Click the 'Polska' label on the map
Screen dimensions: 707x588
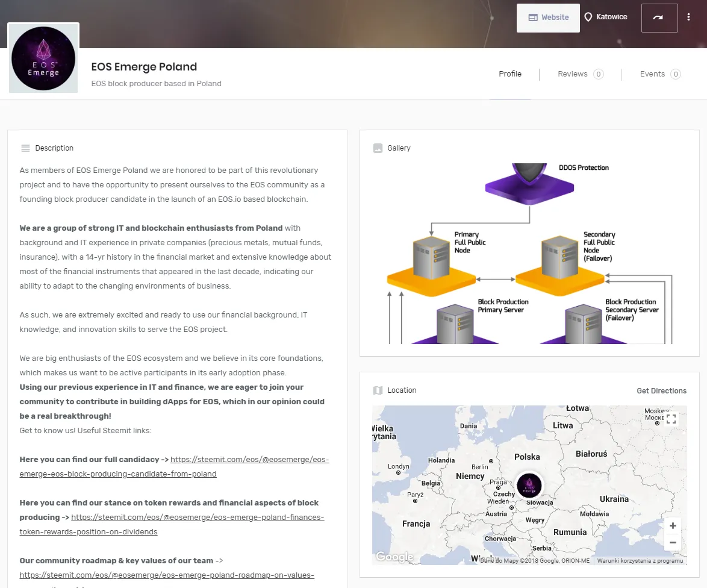527,457
